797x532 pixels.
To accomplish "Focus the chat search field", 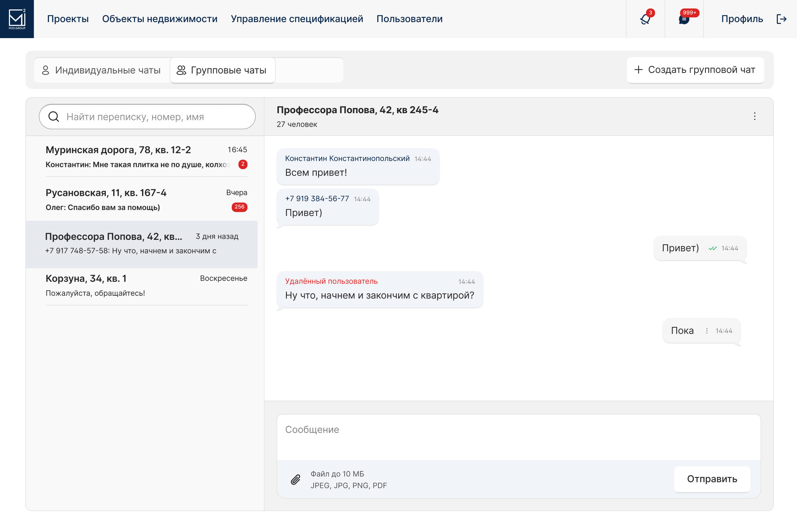I will click(147, 117).
